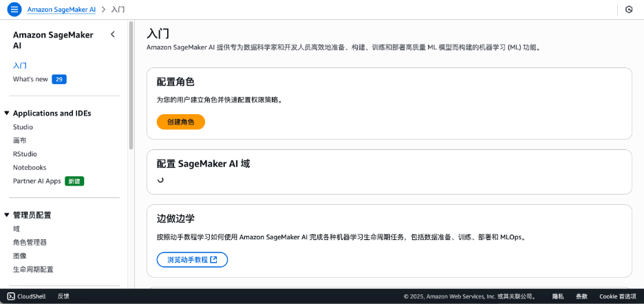Open 域 under 管理员配置

point(17,229)
